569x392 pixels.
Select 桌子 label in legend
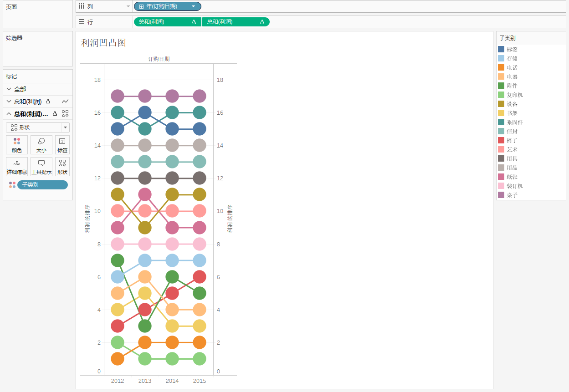click(512, 195)
